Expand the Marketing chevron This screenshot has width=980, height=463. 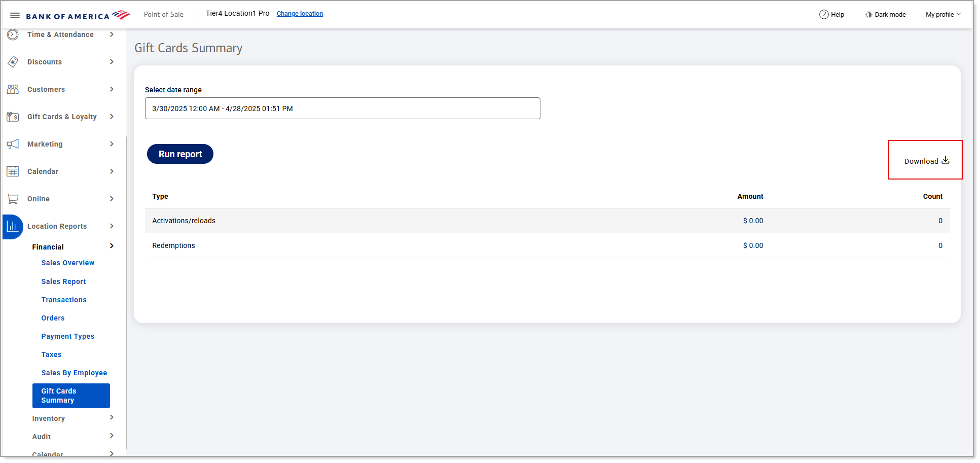112,144
